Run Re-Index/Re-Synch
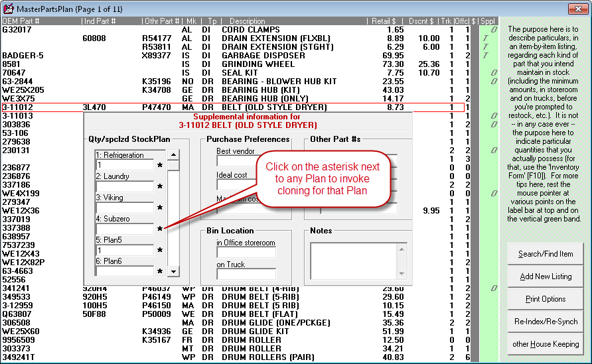The height and width of the screenshot is (364, 592). tap(546, 322)
